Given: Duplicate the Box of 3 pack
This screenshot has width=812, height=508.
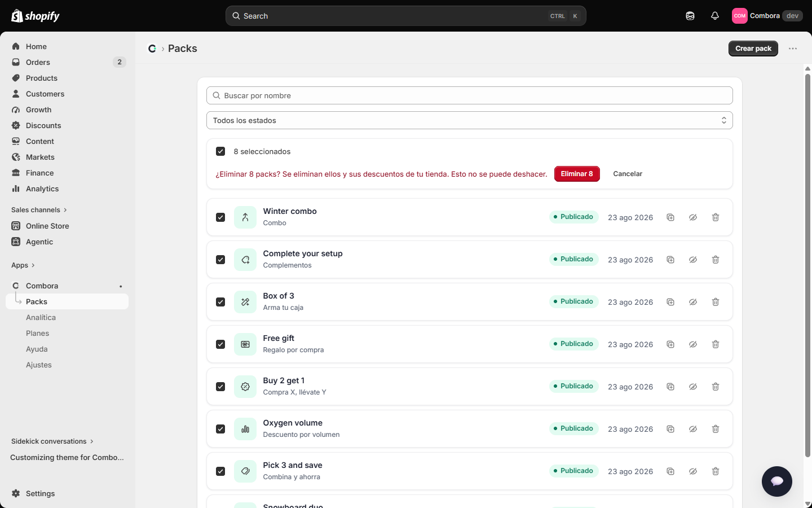Looking at the screenshot, I should tap(670, 302).
